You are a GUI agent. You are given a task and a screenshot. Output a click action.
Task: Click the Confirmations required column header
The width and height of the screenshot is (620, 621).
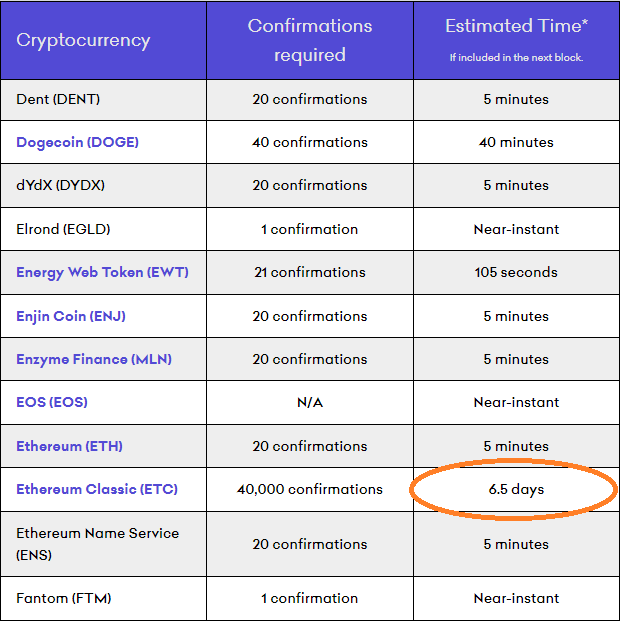[310, 40]
